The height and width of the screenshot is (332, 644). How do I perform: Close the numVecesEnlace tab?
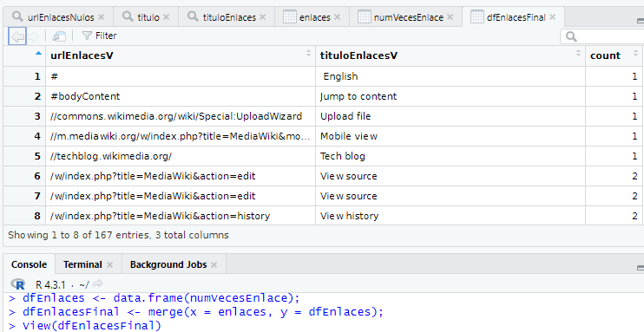coord(450,17)
